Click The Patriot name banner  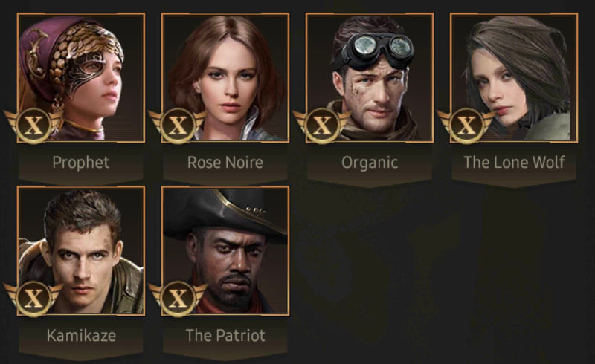(225, 336)
